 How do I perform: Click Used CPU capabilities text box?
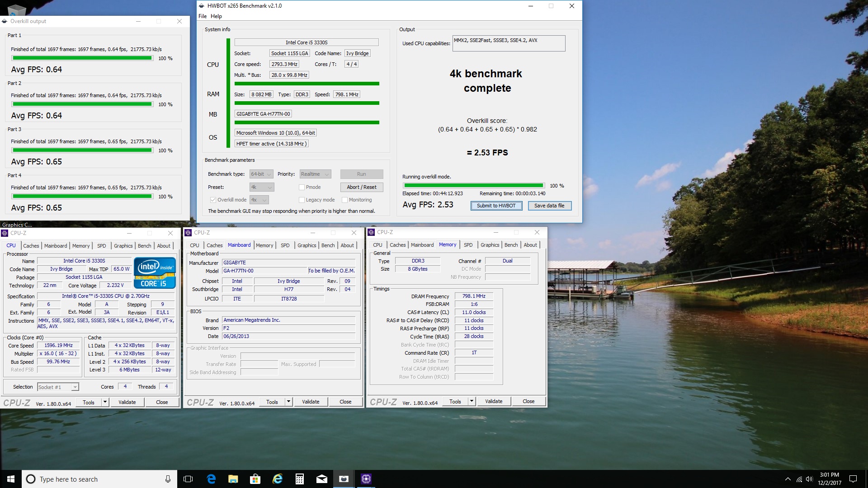(x=509, y=43)
